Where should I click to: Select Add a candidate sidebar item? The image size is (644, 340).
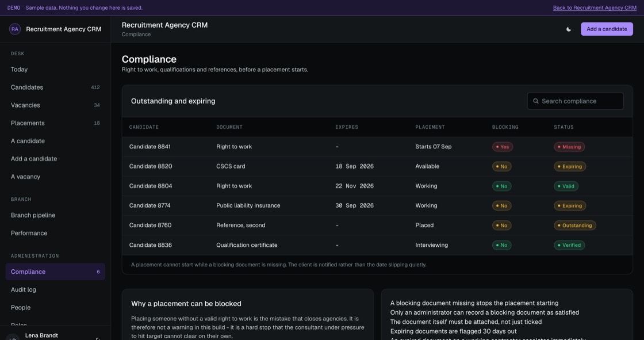[55, 159]
